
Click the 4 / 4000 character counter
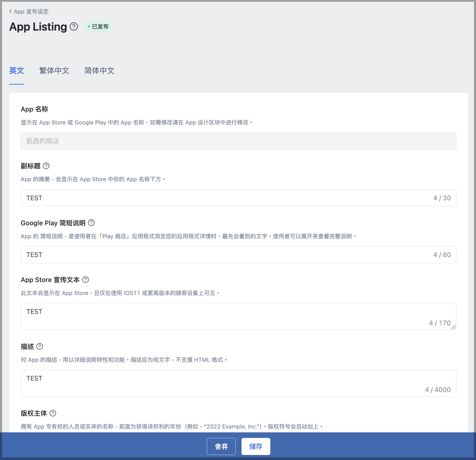coord(438,390)
